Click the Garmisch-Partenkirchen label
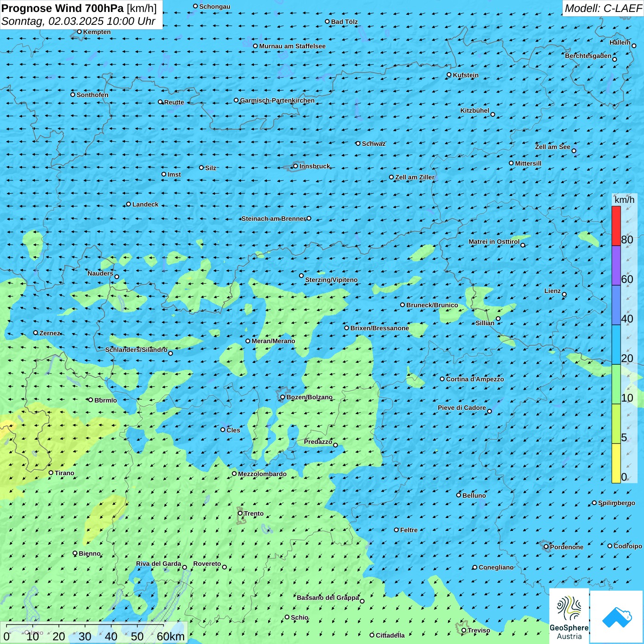 click(277, 100)
